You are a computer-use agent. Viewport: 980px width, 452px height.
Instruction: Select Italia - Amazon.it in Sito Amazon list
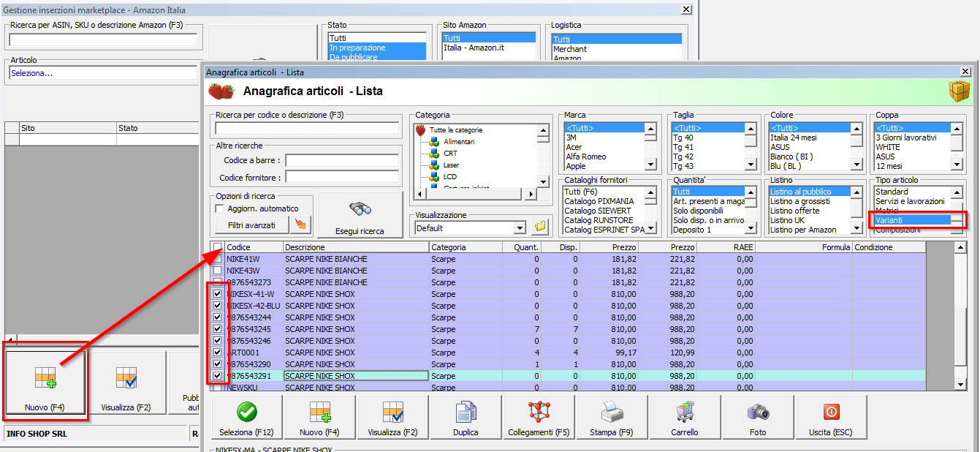click(489, 48)
